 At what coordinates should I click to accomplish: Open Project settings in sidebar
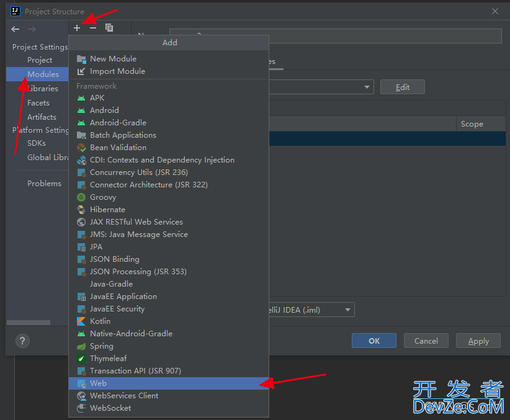pos(37,60)
